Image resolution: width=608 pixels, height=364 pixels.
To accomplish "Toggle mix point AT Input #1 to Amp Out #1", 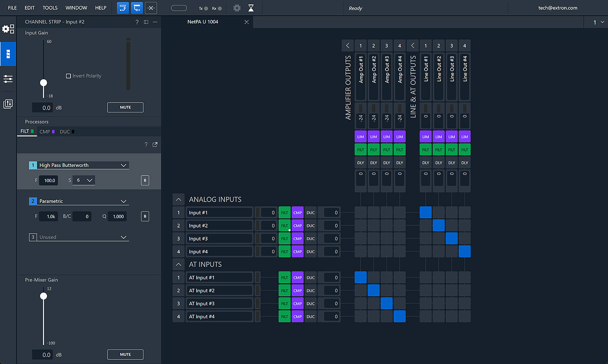I will [x=361, y=277].
